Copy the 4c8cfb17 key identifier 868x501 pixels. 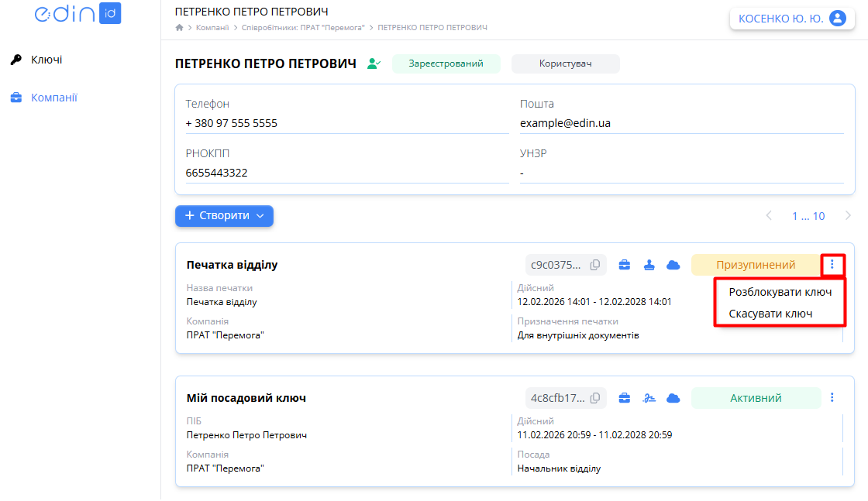point(595,398)
